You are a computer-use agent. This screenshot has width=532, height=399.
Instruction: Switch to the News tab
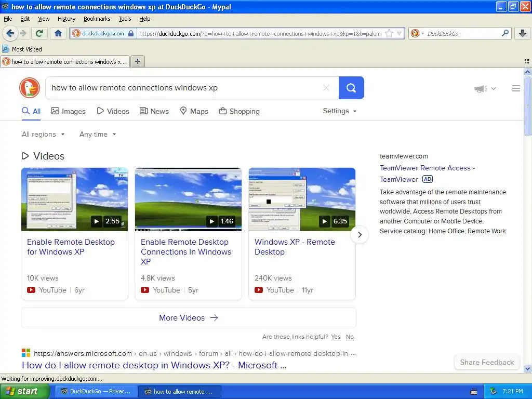154,111
